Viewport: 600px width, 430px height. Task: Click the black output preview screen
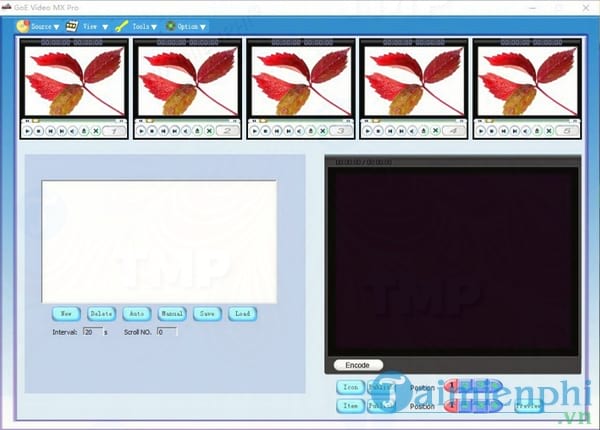(x=453, y=261)
